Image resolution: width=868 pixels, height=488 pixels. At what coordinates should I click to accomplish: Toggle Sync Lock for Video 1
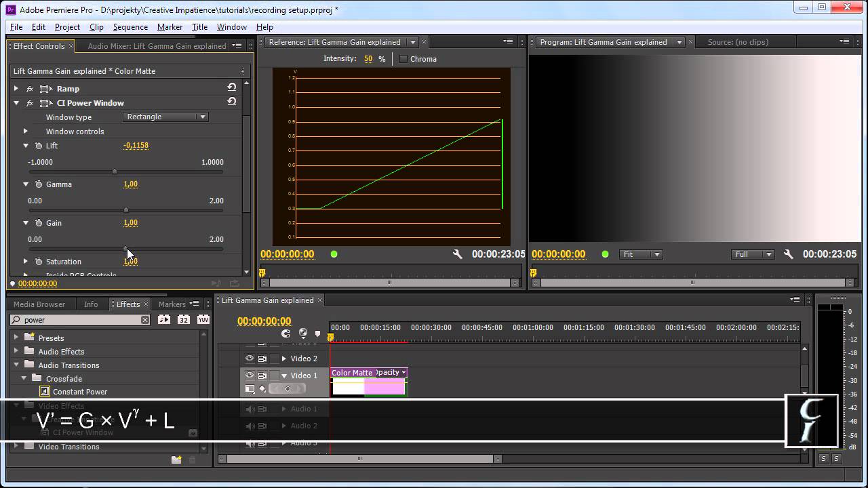coord(262,375)
